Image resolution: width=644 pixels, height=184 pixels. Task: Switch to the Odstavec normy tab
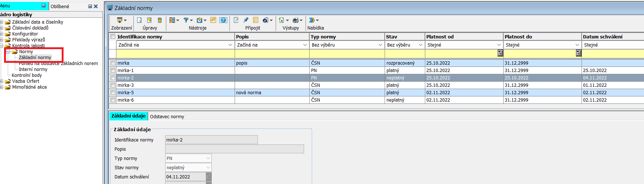click(167, 116)
